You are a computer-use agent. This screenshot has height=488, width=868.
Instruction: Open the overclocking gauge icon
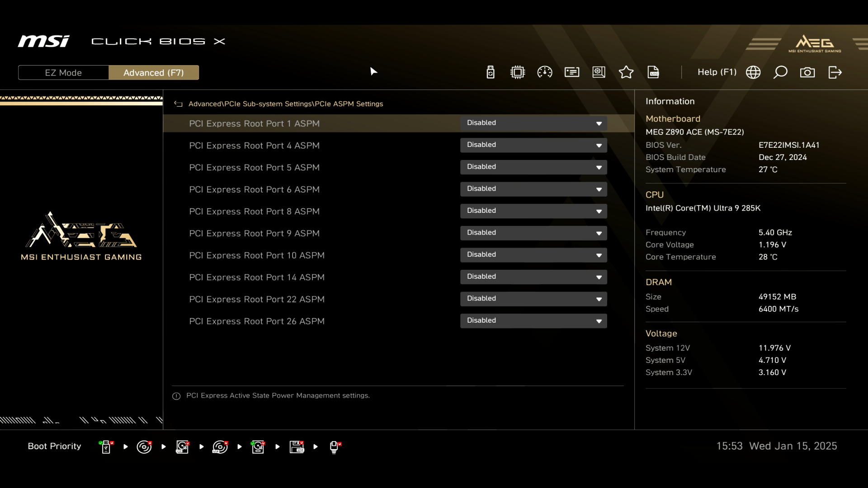[545, 72]
